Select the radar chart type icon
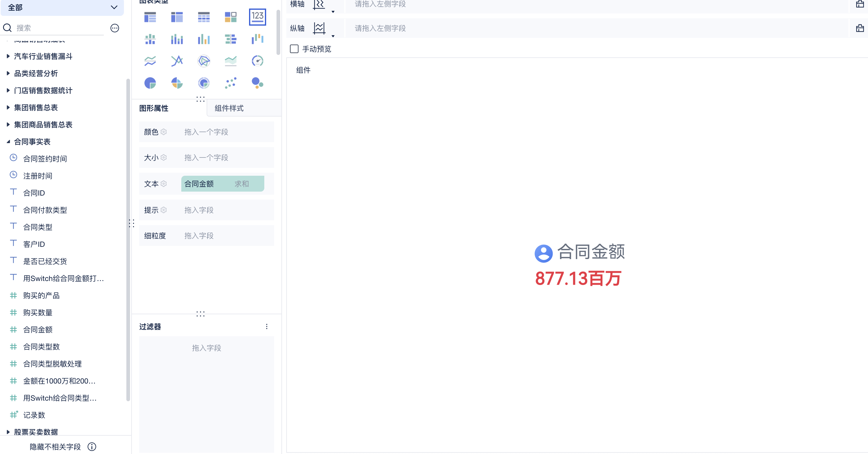The width and height of the screenshot is (868, 454). pyautogui.click(x=204, y=61)
